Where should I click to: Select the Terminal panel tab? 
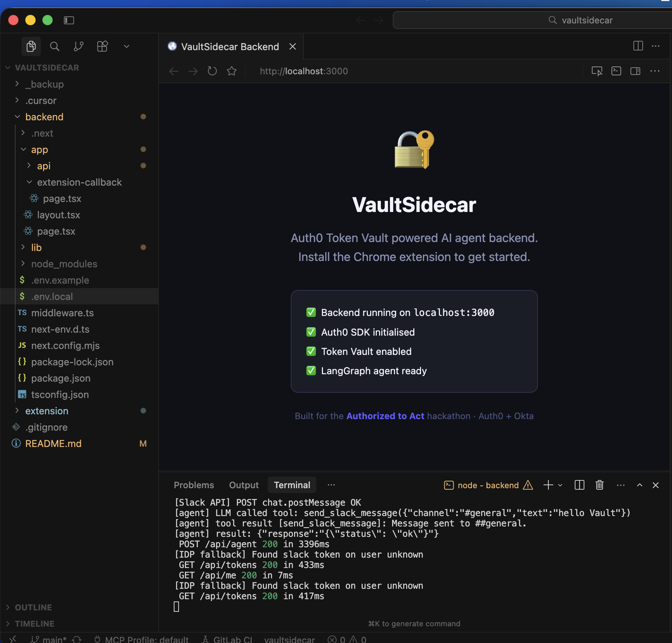point(292,485)
